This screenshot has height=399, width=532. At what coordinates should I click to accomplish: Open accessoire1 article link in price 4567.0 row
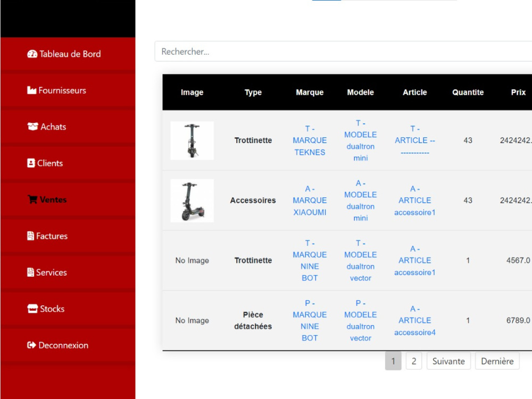pyautogui.click(x=415, y=261)
